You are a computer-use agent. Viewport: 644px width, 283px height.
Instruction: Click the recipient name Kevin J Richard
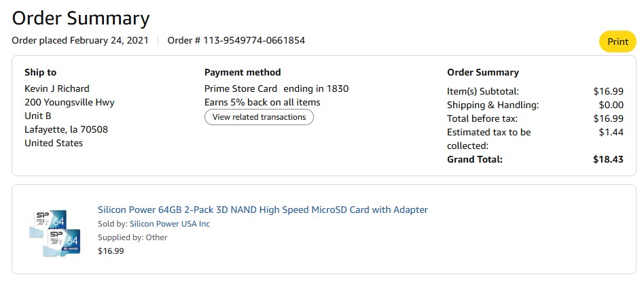coord(57,88)
